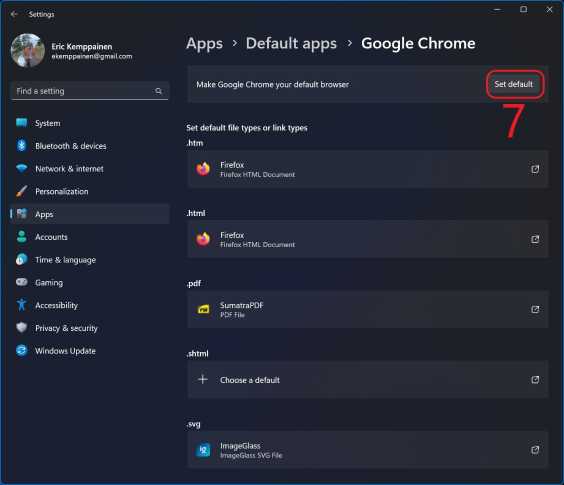This screenshot has height=485, width=564.
Task: Click the Network wifi icon
Action: pos(22,168)
